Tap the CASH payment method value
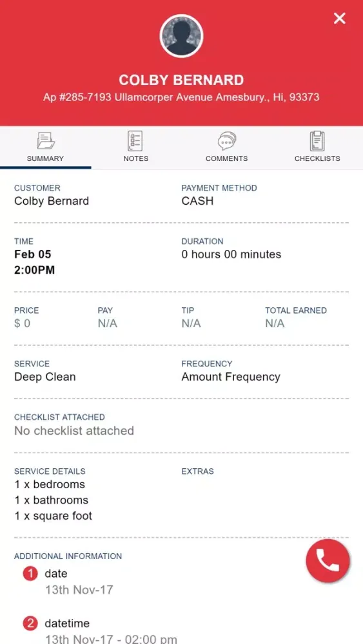 pyautogui.click(x=197, y=201)
